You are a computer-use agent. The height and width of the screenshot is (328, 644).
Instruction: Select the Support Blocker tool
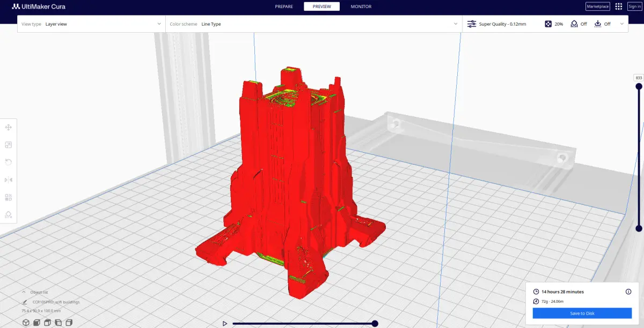pos(9,214)
